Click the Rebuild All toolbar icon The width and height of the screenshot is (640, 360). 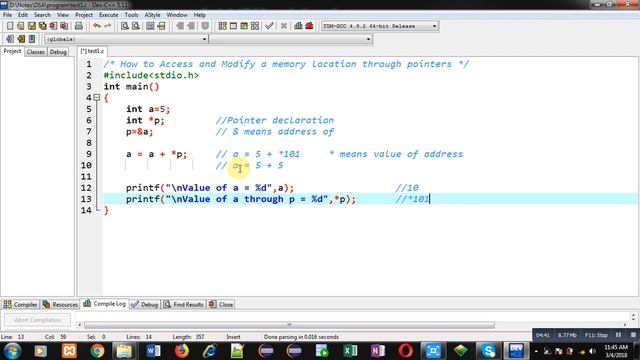click(x=255, y=26)
